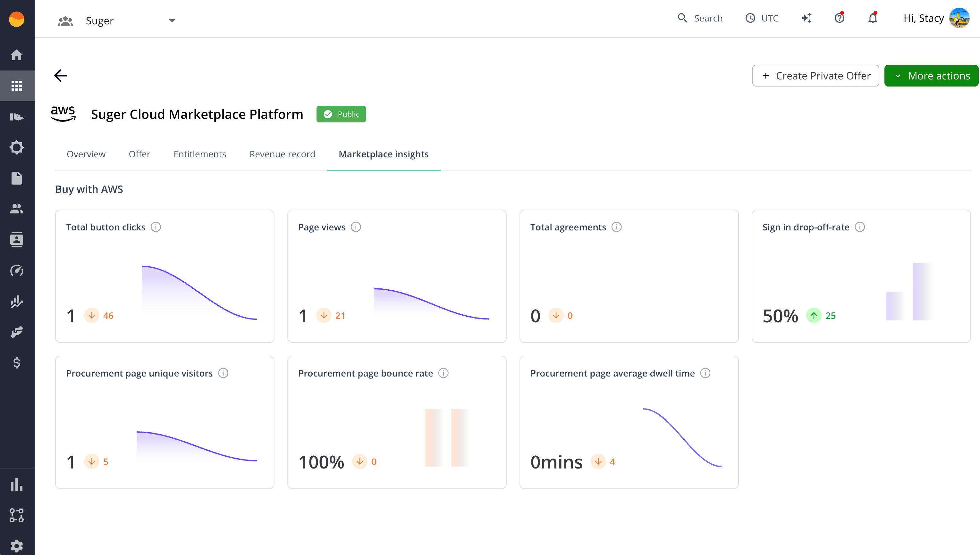Click Create Private Offer button
The height and width of the screenshot is (555, 980).
[815, 76]
